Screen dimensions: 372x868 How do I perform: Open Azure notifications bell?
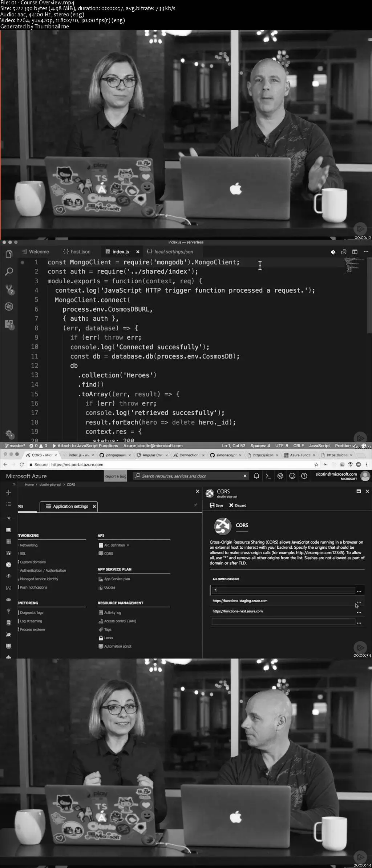256,476
